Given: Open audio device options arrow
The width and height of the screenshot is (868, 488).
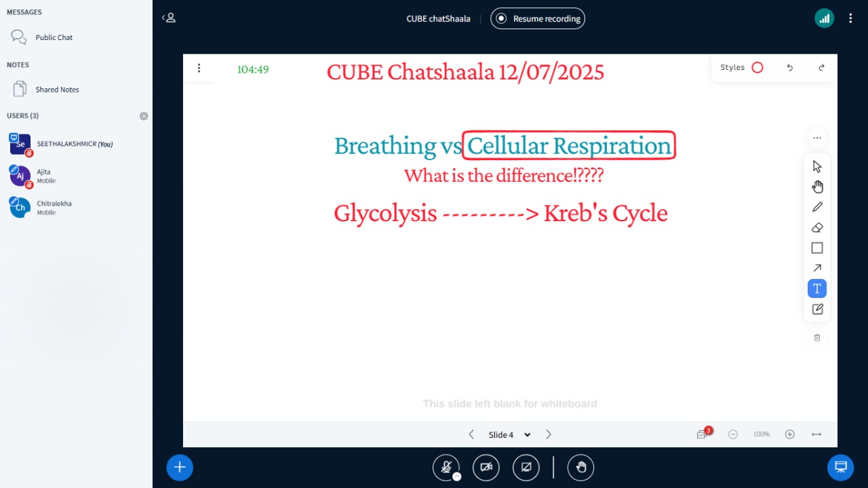Looking at the screenshot, I should [x=457, y=476].
